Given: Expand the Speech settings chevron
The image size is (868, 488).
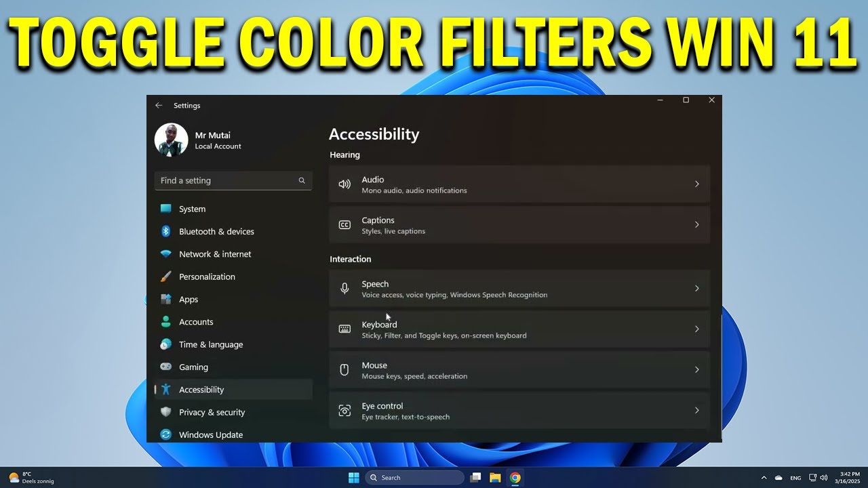Looking at the screenshot, I should tap(696, 288).
